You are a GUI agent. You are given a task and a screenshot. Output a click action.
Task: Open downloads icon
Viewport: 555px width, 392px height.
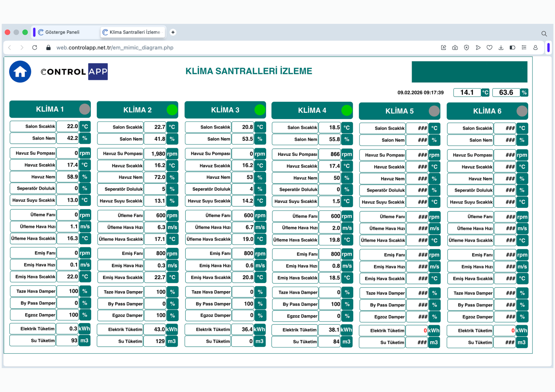click(x=501, y=48)
